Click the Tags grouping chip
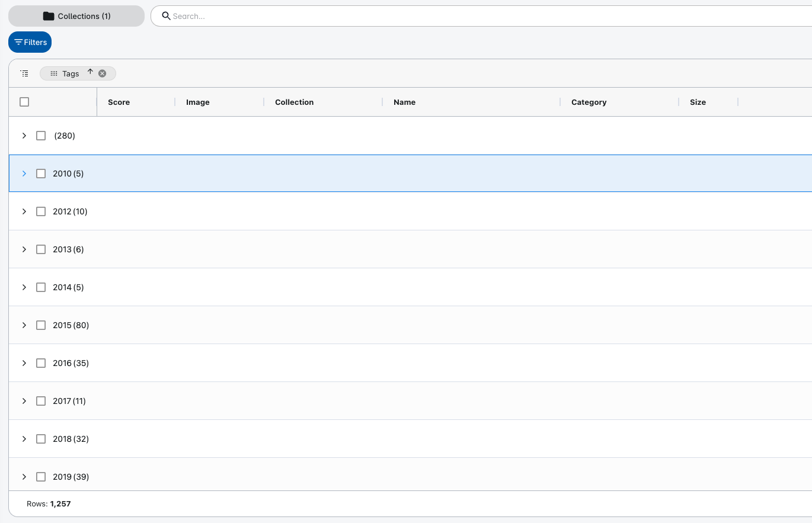Screen dimensions: 812x523 [x=78, y=73]
